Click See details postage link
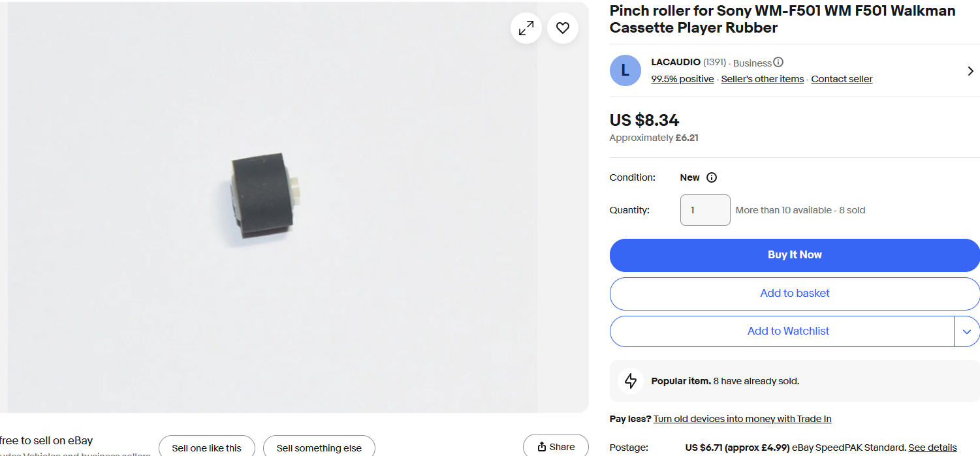980x456 pixels. tap(932, 448)
